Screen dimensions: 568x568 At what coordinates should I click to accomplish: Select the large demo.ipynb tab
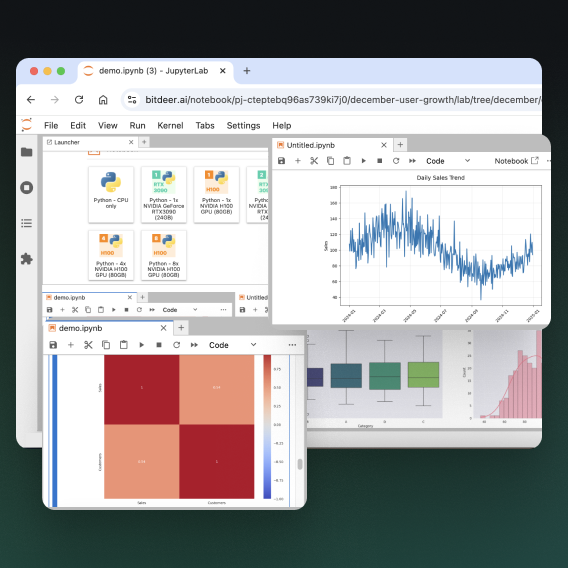click(109, 328)
